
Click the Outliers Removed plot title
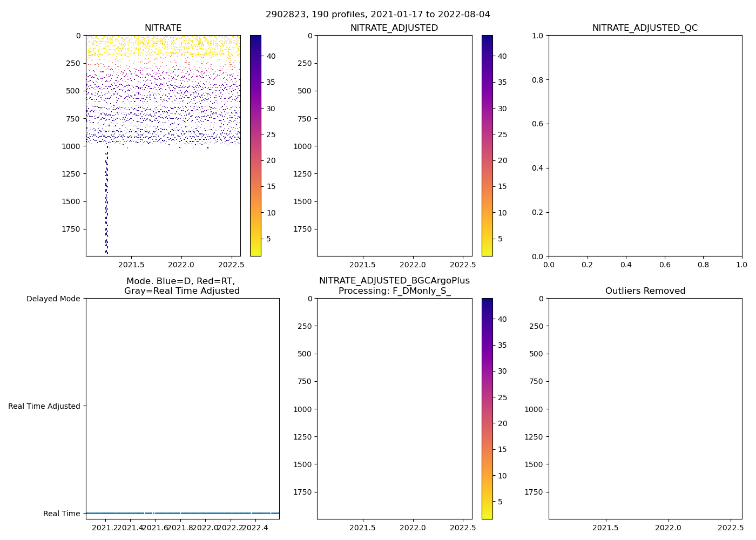[x=645, y=291]
